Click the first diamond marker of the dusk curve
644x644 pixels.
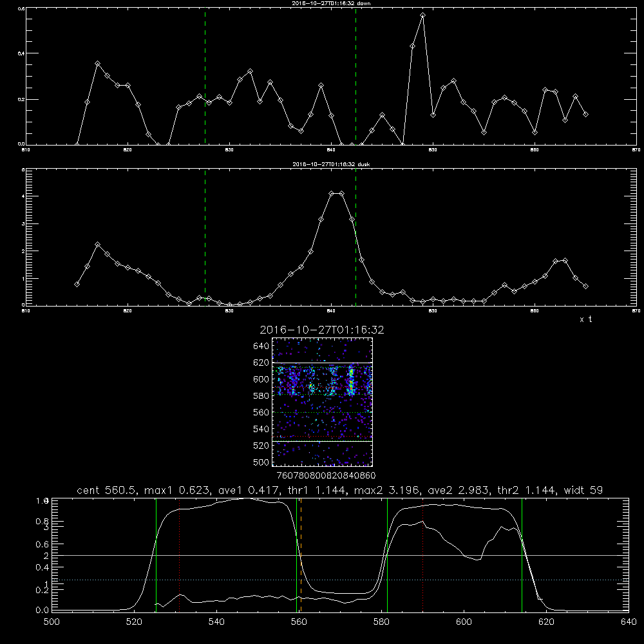tap(77, 284)
